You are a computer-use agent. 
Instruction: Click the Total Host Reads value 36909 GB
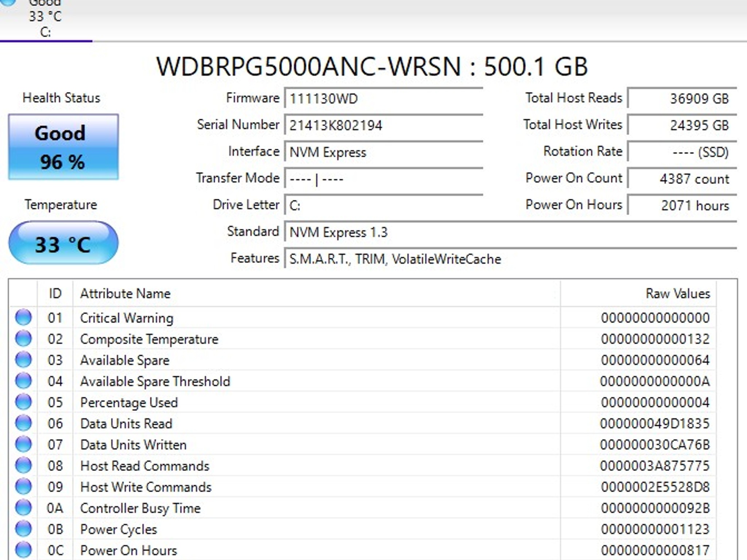[x=682, y=98]
